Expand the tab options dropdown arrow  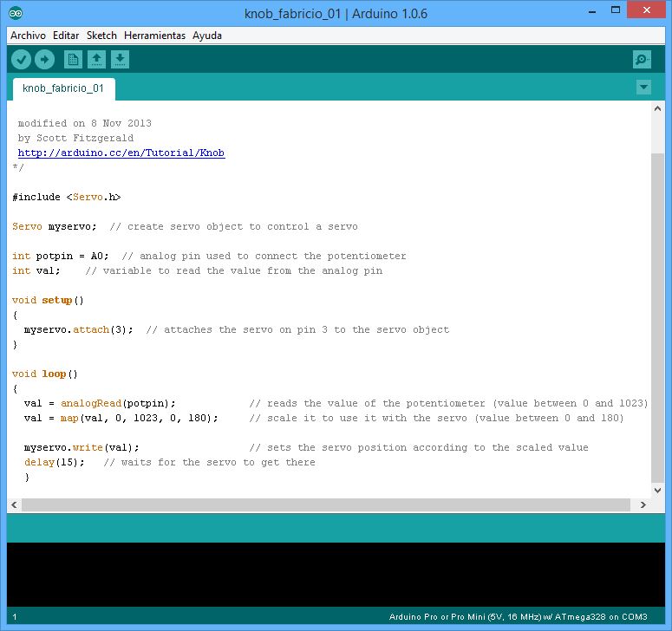[643, 88]
